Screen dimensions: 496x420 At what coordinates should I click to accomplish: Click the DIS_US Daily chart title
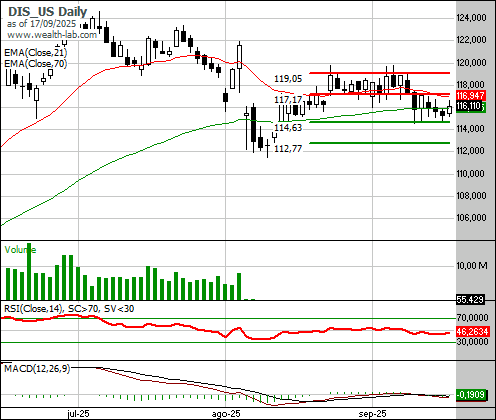pyautogui.click(x=47, y=12)
